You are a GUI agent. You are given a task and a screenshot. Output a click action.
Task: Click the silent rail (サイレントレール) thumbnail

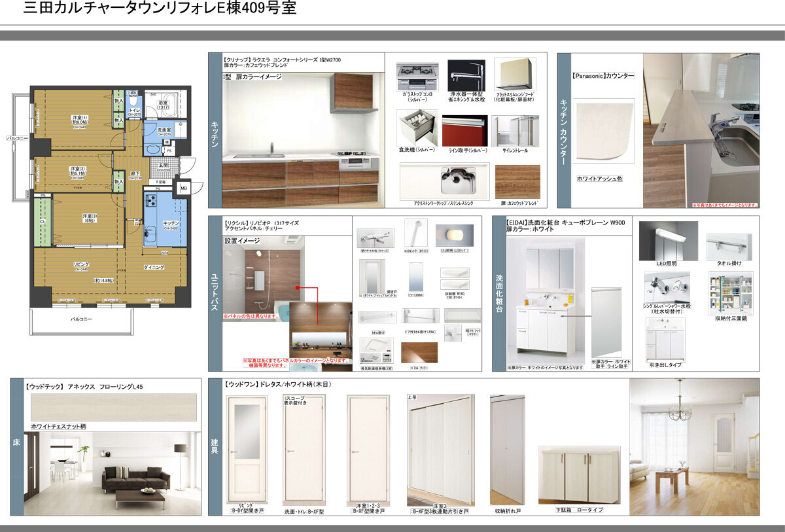(x=515, y=130)
